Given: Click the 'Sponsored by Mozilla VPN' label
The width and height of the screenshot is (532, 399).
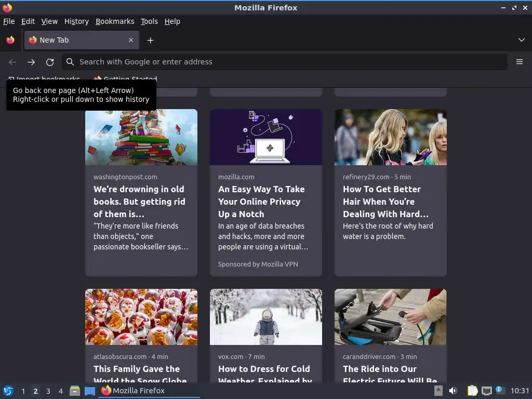Looking at the screenshot, I should pos(258,264).
